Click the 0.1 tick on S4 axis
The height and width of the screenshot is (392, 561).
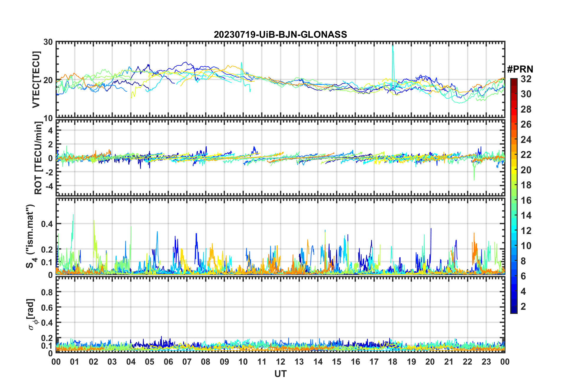pos(47,262)
